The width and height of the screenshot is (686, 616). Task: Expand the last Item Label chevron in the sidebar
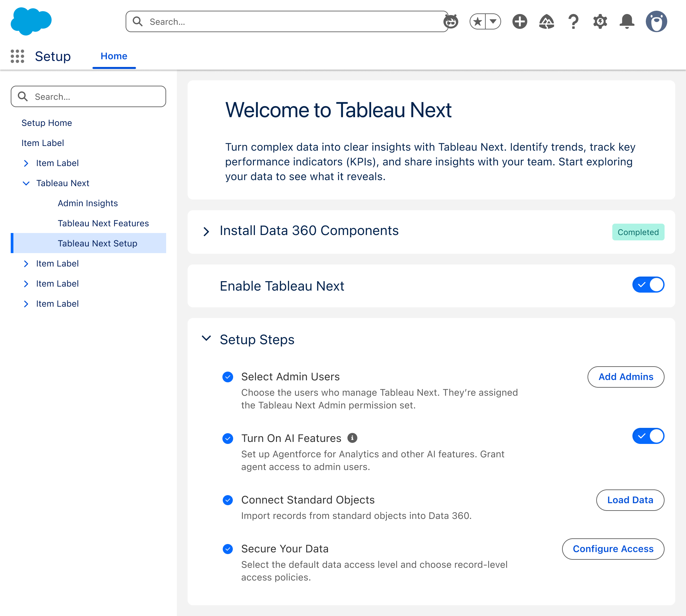(x=26, y=304)
